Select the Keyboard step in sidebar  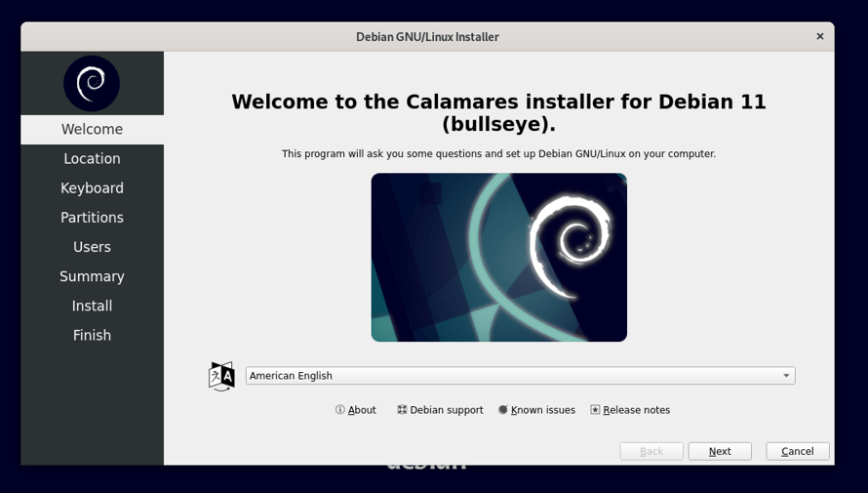[92, 188]
